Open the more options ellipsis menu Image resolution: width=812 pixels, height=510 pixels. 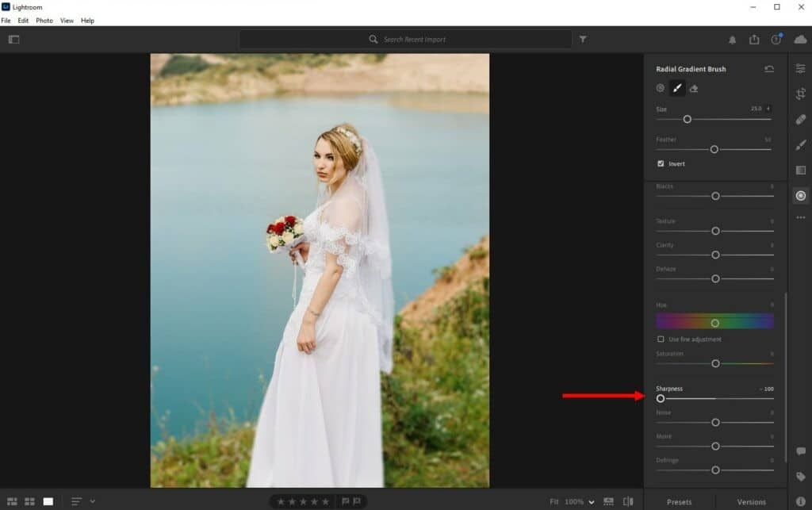click(800, 218)
